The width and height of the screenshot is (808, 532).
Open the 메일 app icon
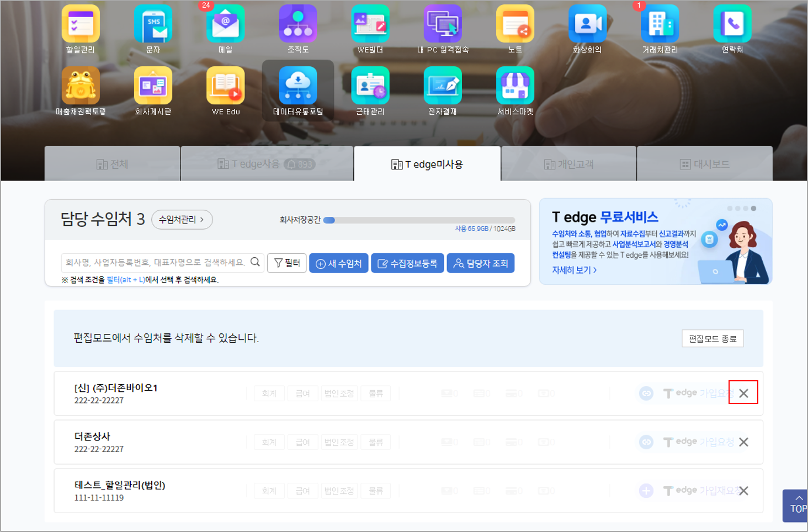pos(225,24)
